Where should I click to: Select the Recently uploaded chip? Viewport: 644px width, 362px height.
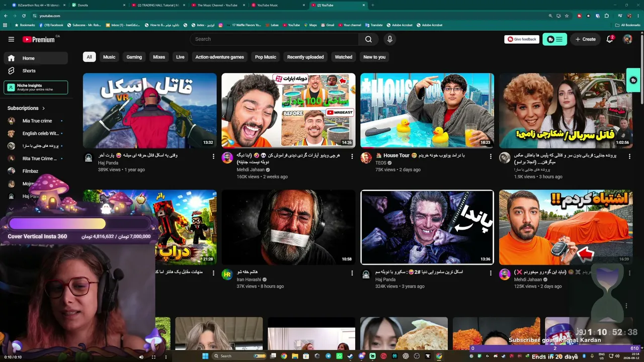[305, 57]
